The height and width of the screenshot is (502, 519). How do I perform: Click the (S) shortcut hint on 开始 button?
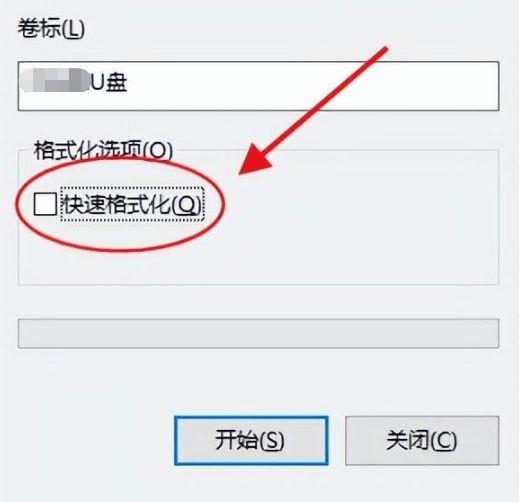(271, 440)
